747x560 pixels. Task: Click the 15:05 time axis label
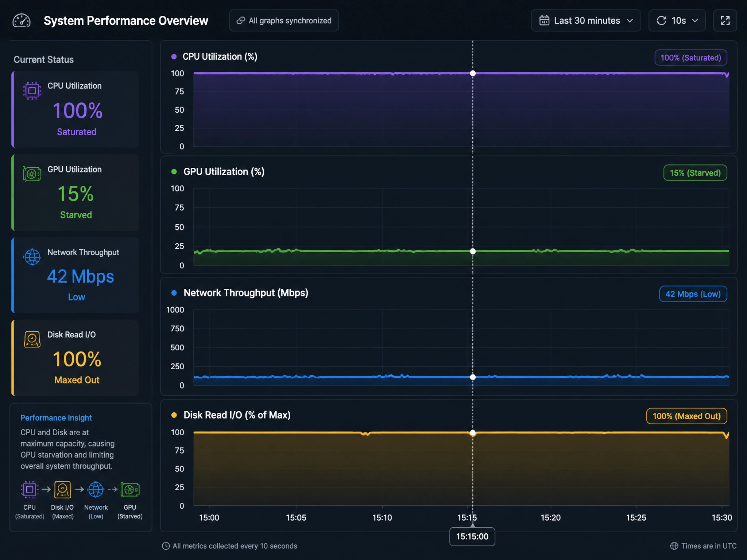click(x=296, y=517)
